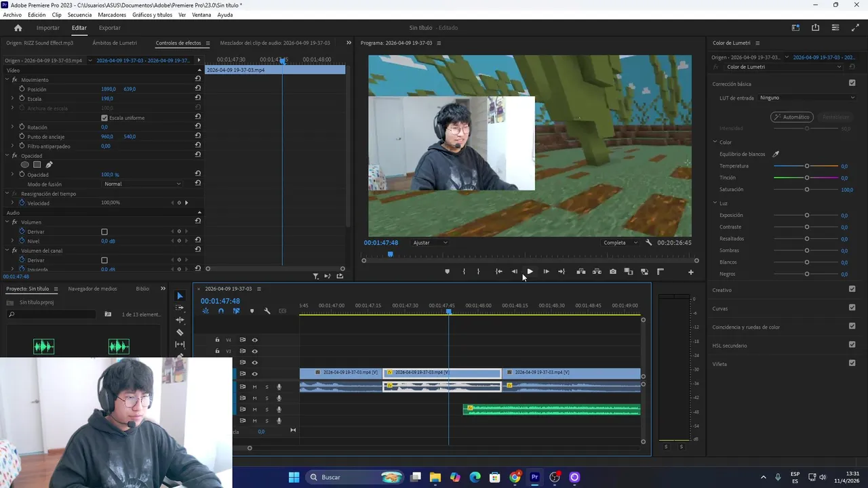Hide track V4 with its eye icon
The width and height of the screenshot is (868, 488).
pyautogui.click(x=255, y=340)
